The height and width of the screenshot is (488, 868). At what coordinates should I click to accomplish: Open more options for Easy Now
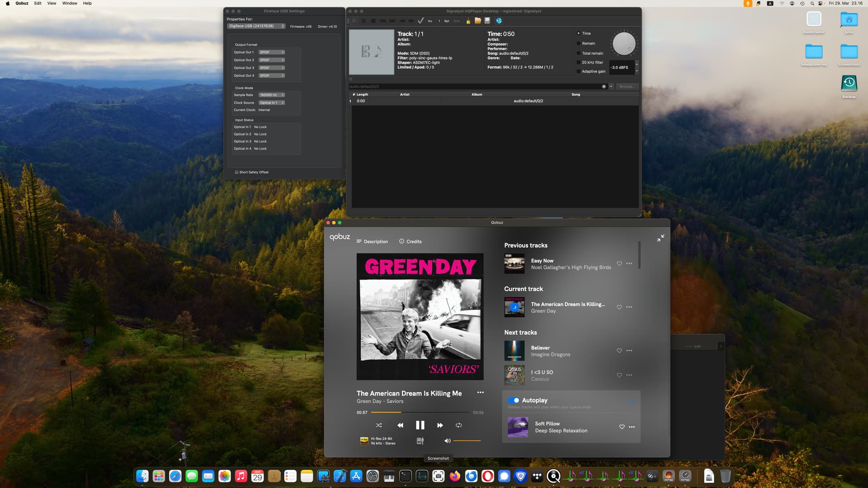[629, 263]
